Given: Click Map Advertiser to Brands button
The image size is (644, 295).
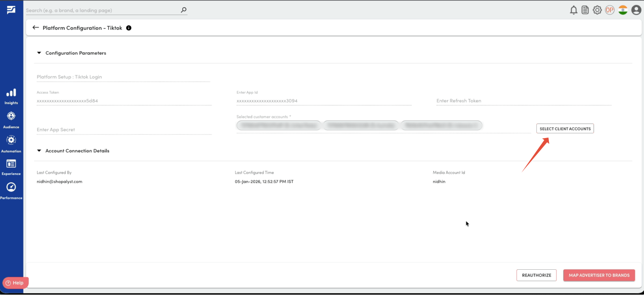Looking at the screenshot, I should 599,275.
